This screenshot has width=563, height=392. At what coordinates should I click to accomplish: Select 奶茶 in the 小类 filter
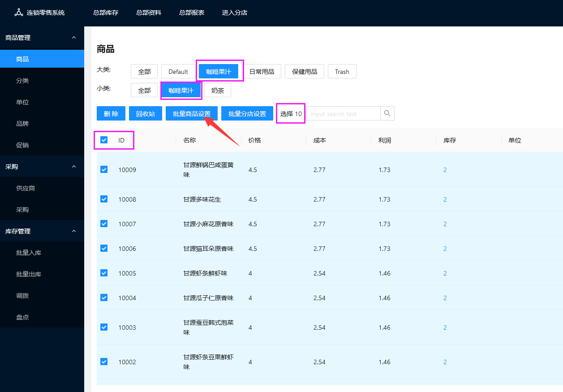pos(218,90)
